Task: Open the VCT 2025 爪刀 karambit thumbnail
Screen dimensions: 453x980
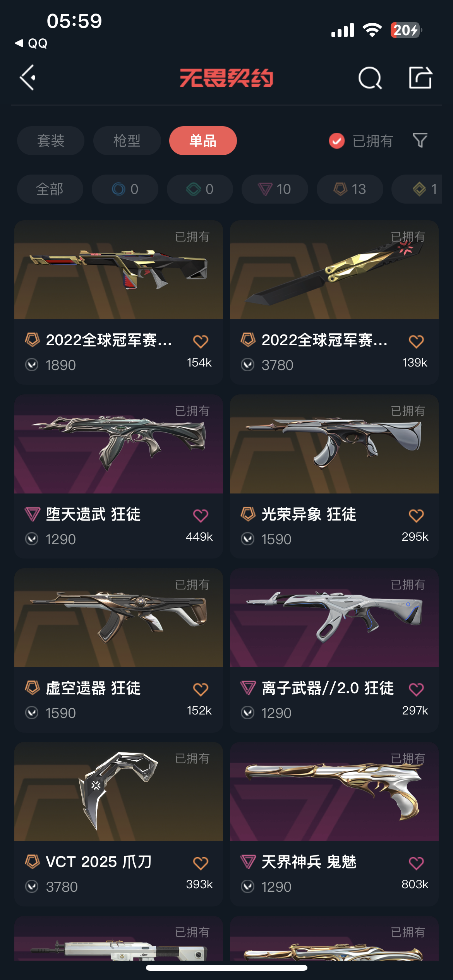Action: (118, 792)
